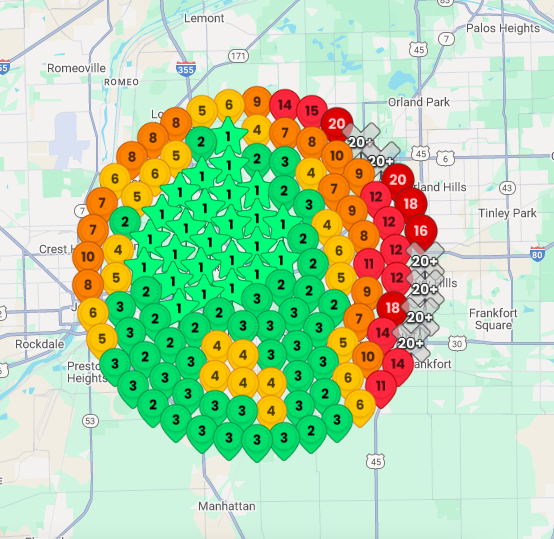Select the Route 7 shield near Palos Heights
The width and height of the screenshot is (554, 539).
[x=446, y=38]
